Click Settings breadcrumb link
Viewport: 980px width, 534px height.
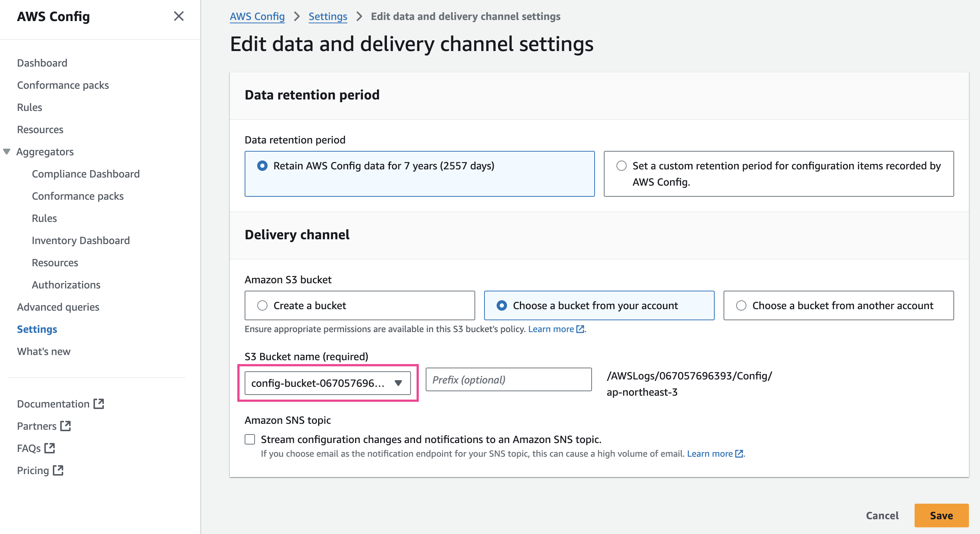coord(327,16)
